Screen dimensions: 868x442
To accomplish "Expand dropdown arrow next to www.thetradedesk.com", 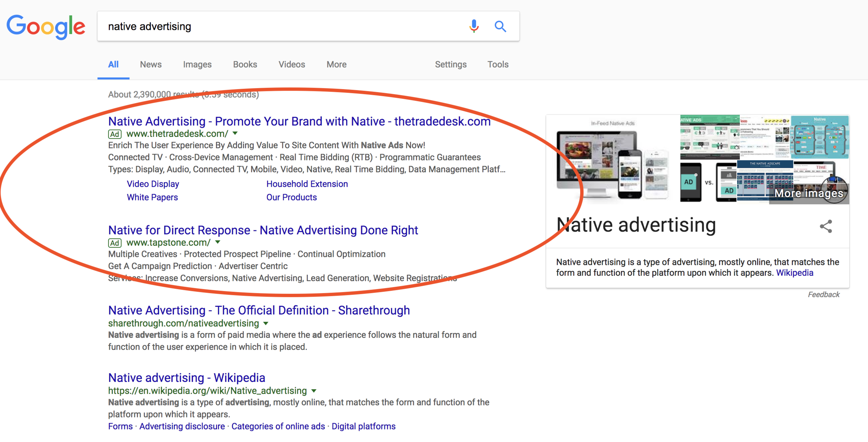I will [235, 133].
